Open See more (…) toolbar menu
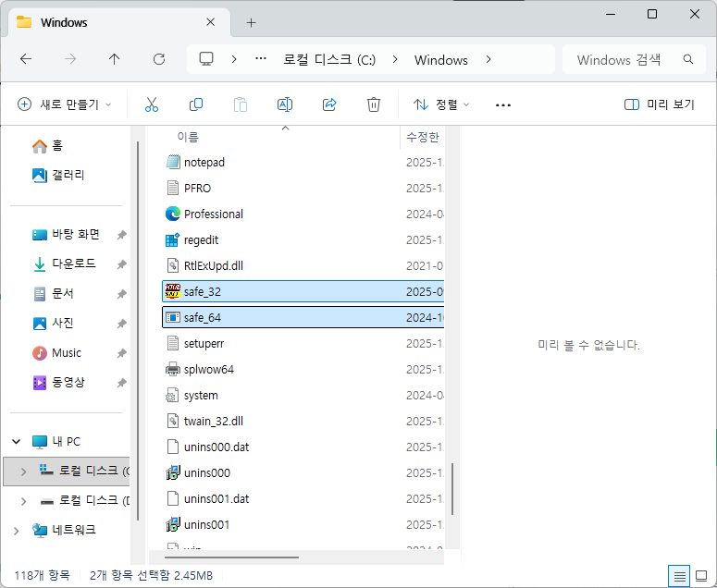717x588 pixels. tap(503, 105)
